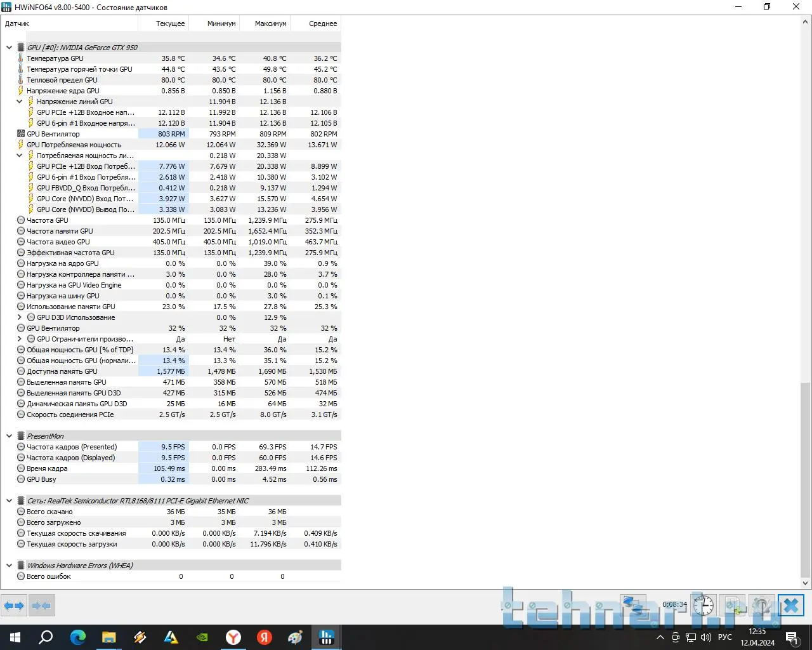This screenshot has width=812, height=650.
Task: Select the Температура GPU row
Action: tap(178, 58)
